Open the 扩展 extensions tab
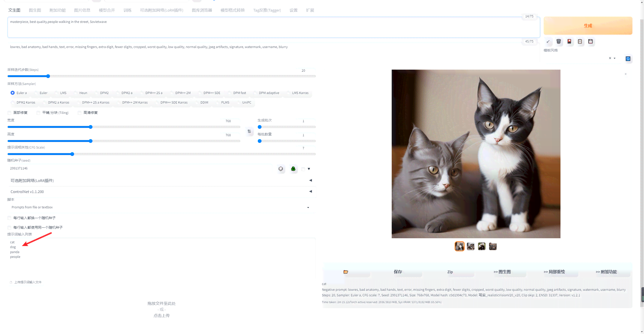 point(310,10)
